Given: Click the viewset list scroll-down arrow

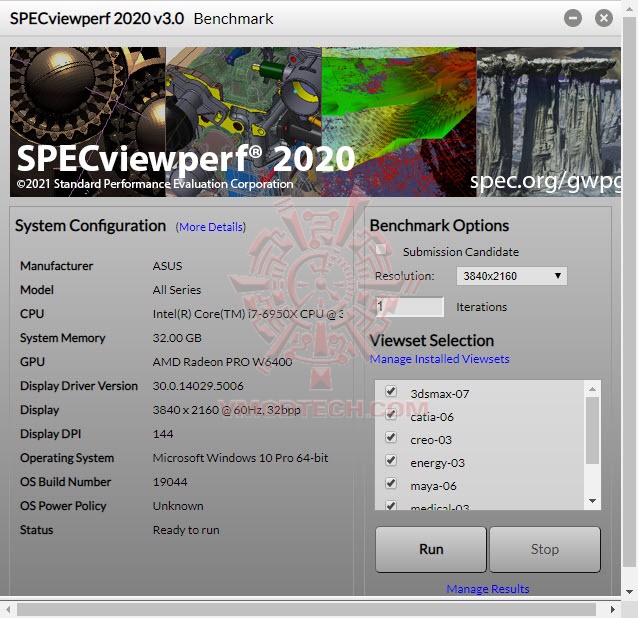Looking at the screenshot, I should point(592,501).
